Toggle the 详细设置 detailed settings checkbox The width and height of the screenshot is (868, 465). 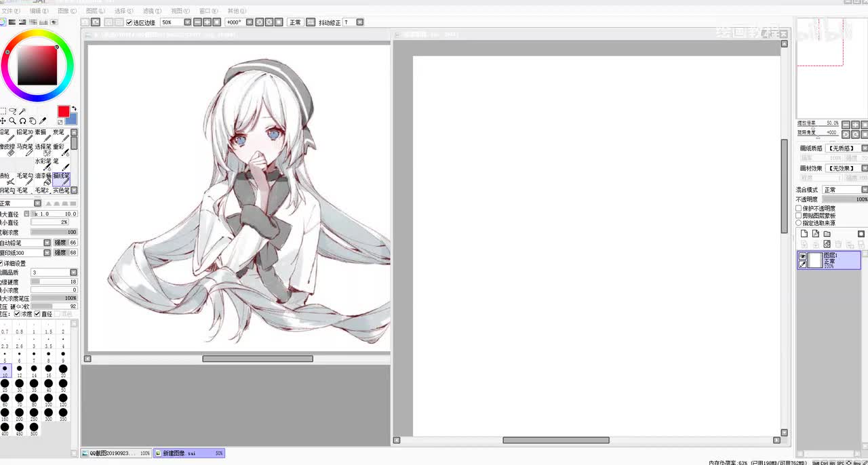click(x=1, y=263)
